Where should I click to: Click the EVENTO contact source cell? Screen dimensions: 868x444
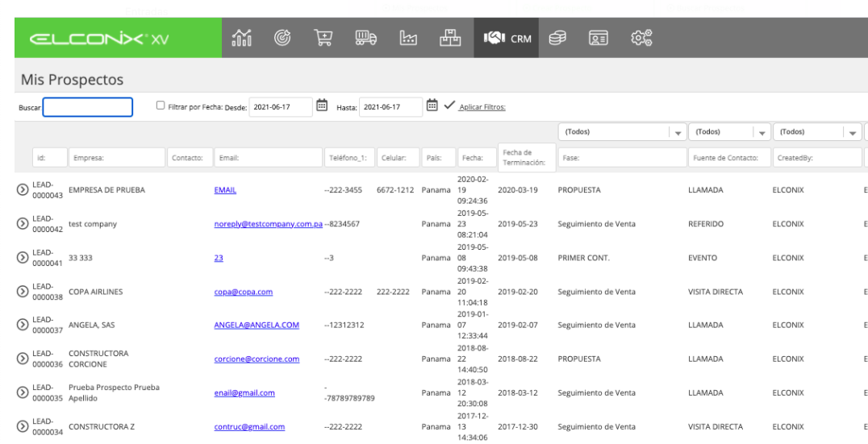[703, 258]
